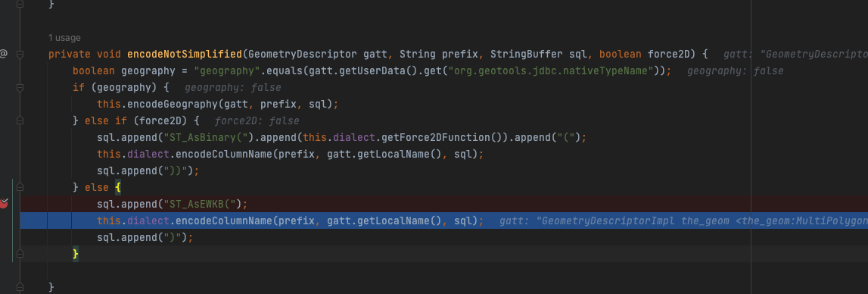Click the fold marker at the topmost closing brace
Image resolution: width=868 pixels, height=294 pixels.
[20, 4]
